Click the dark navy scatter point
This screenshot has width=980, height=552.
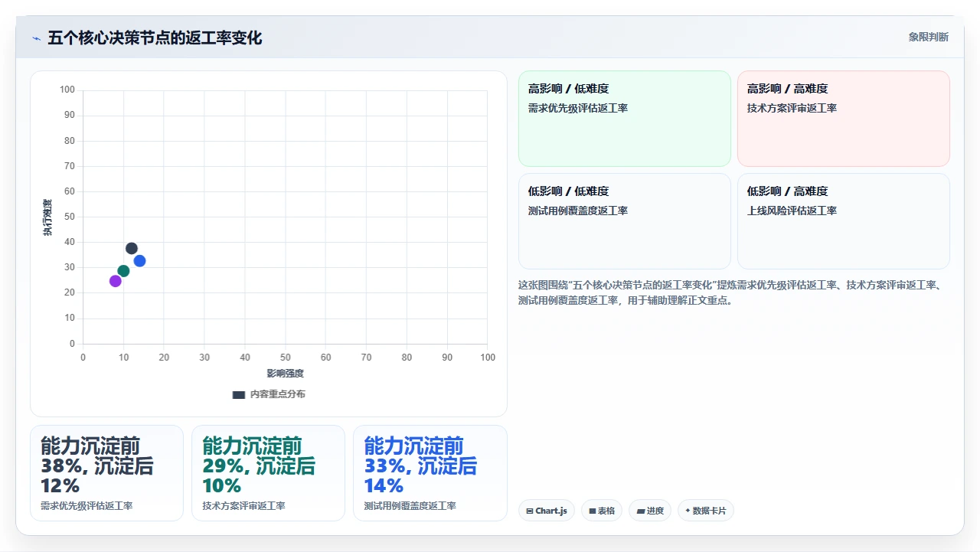coord(132,248)
